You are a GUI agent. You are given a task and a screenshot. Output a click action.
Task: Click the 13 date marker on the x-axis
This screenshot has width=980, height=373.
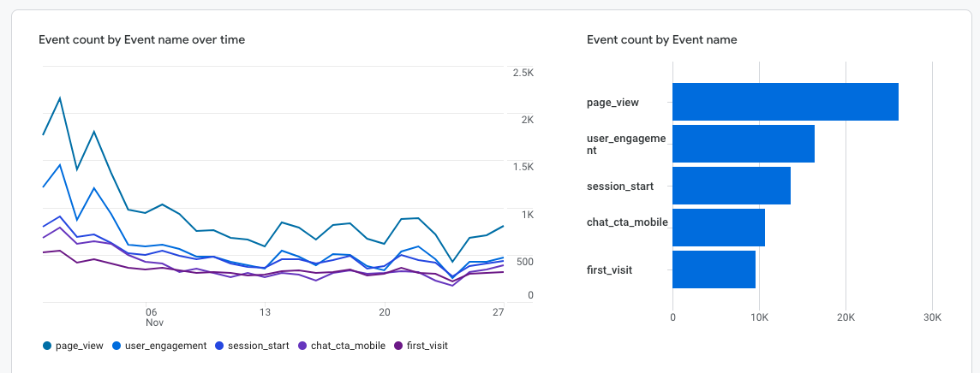pos(265,311)
